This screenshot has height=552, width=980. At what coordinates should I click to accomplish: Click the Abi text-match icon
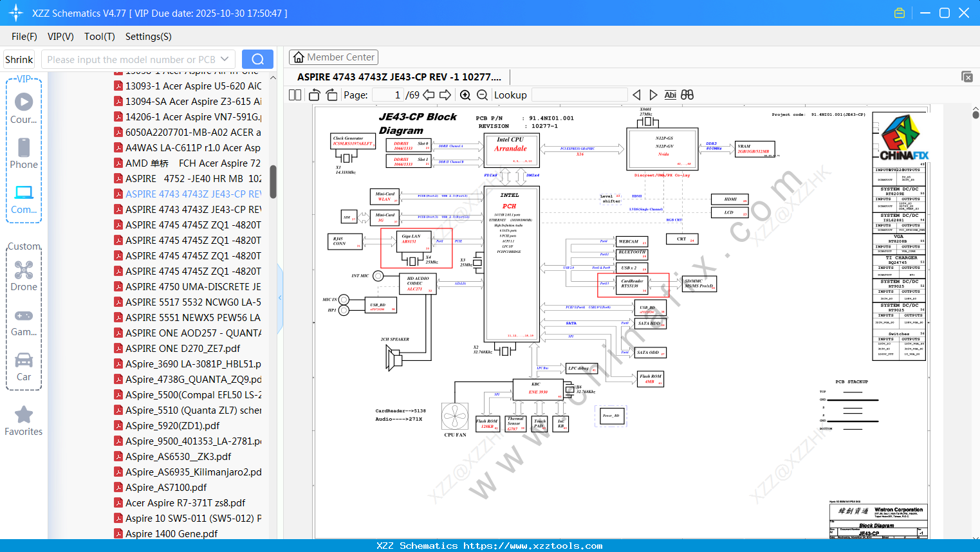(670, 95)
